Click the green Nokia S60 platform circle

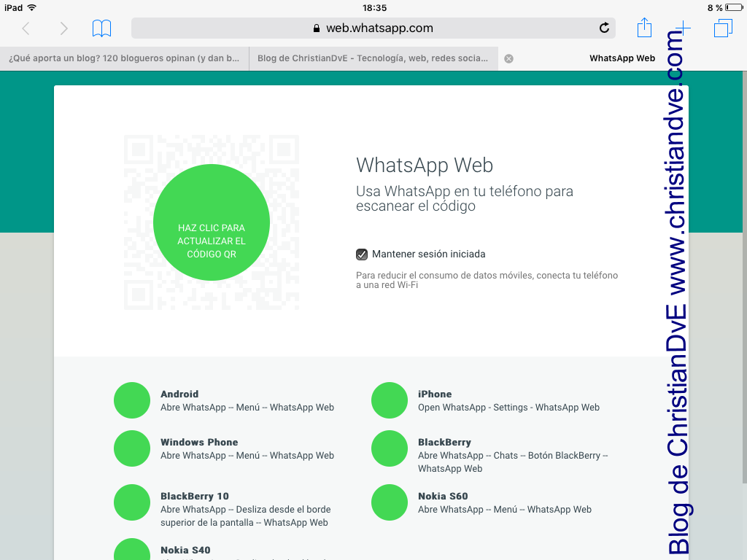pyautogui.click(x=390, y=502)
